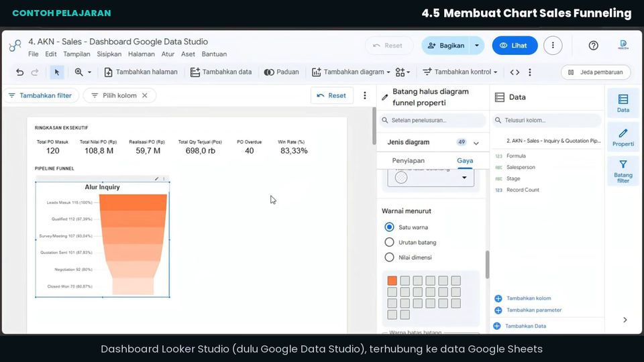Open the Data side panel icon

(623, 103)
